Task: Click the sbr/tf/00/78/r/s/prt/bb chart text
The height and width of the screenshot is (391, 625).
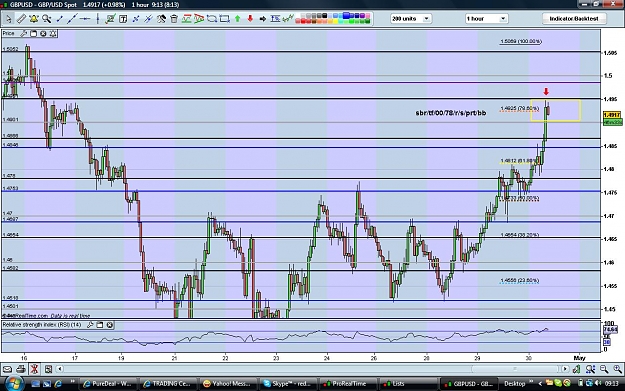Action: click(x=451, y=113)
